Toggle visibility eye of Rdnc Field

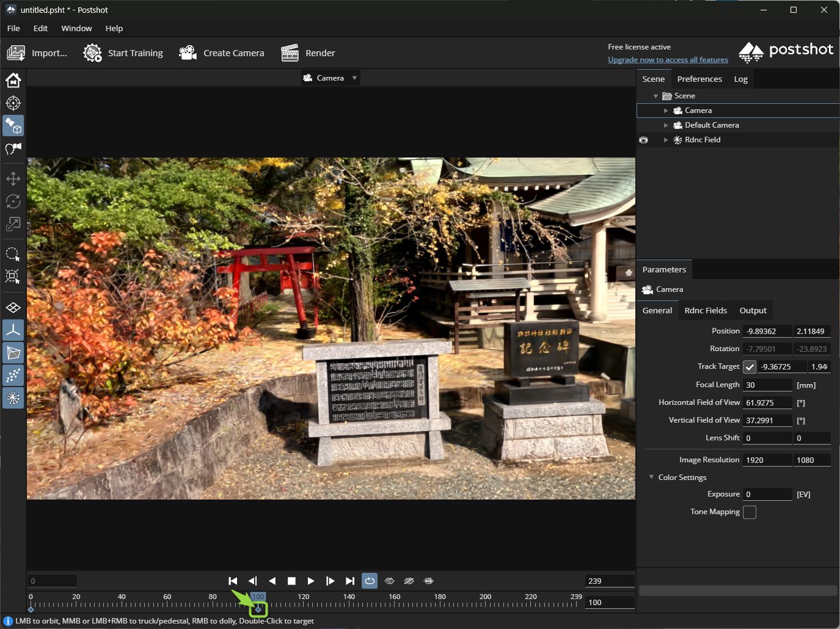(643, 140)
